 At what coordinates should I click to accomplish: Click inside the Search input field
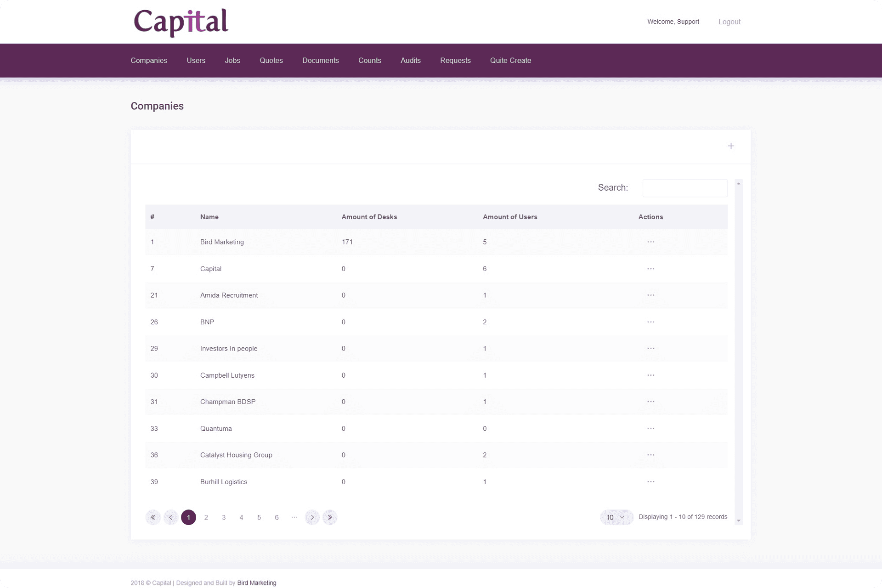(x=684, y=188)
